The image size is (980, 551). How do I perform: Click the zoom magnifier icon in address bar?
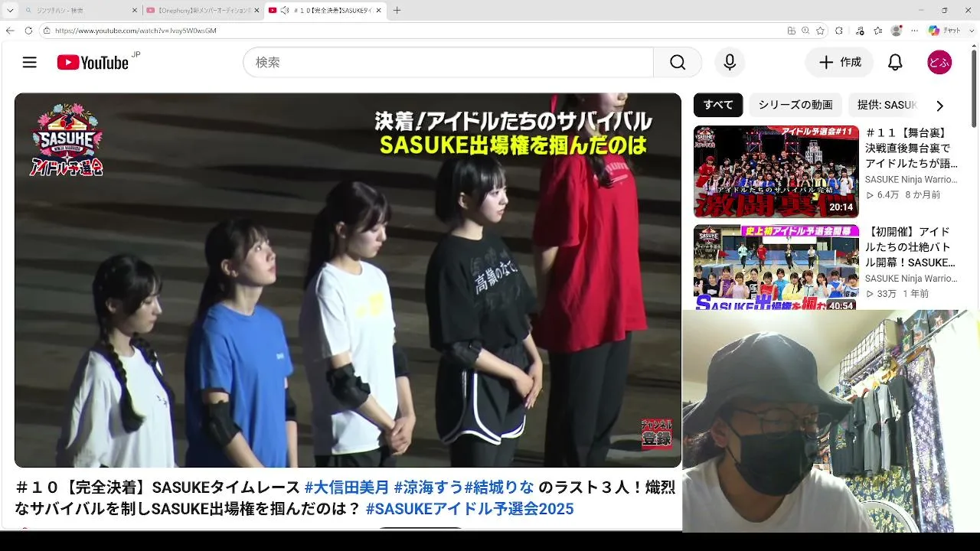coord(806,31)
